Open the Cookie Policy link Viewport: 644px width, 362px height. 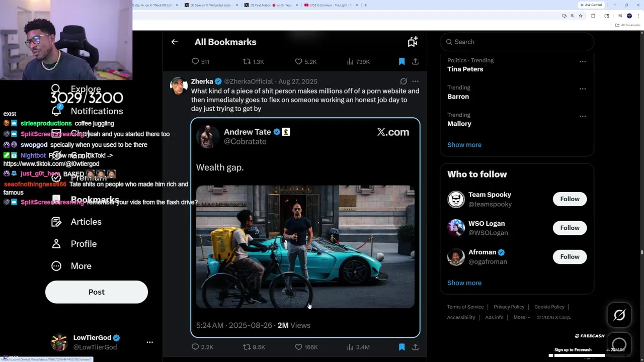tap(549, 307)
